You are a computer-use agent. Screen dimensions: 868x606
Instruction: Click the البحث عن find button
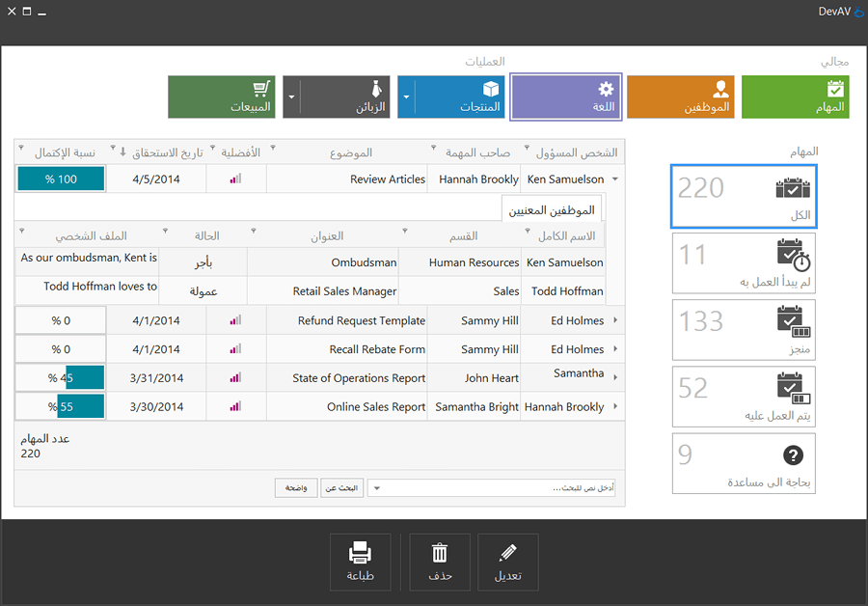341,488
